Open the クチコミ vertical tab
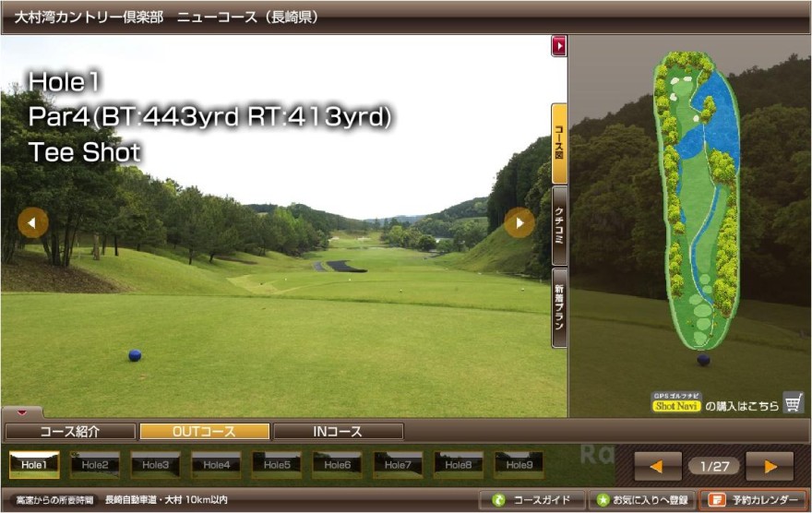This screenshot has height=513, width=812. click(559, 226)
